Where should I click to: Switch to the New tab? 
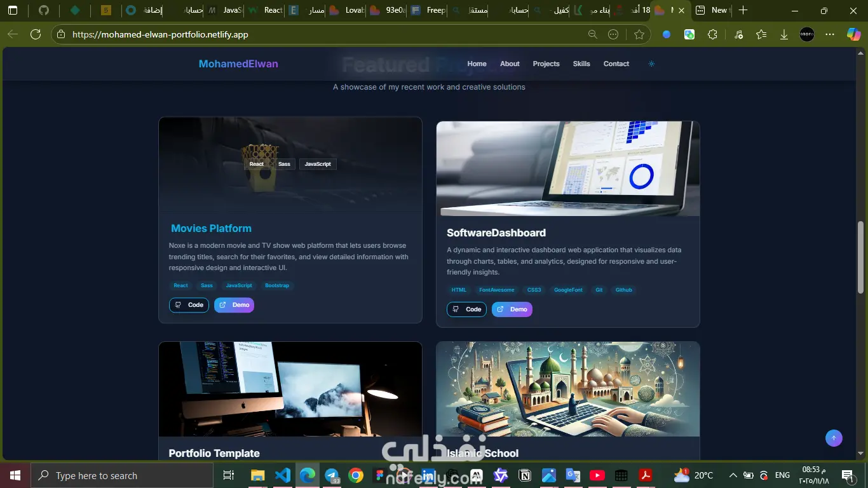pos(712,10)
